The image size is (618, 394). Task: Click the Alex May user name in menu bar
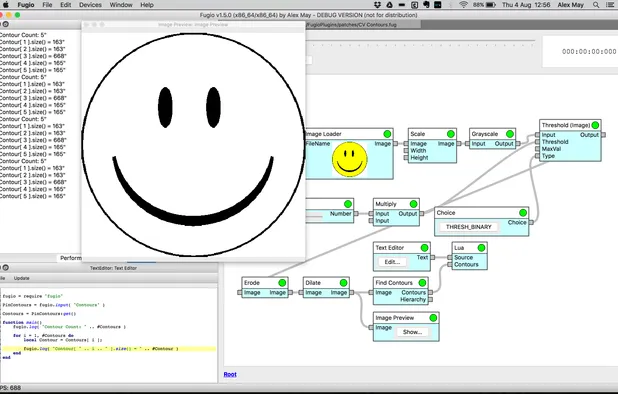[x=571, y=5]
